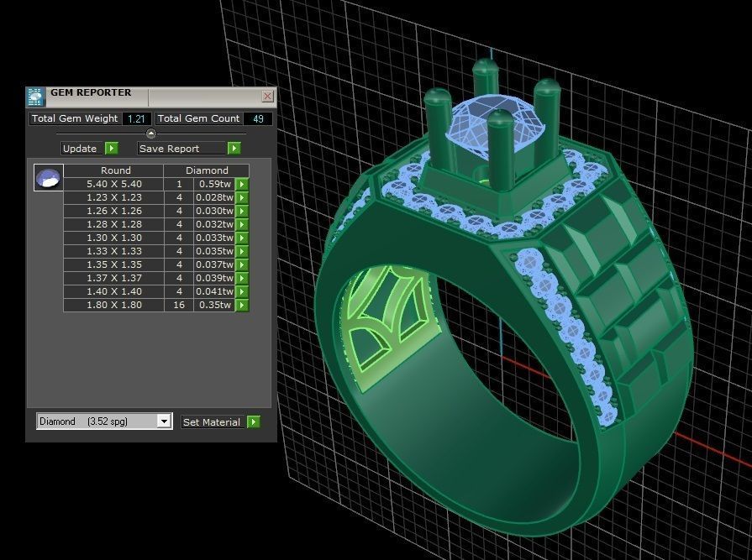
Task: Click the count 16 cell
Action: coord(179,305)
